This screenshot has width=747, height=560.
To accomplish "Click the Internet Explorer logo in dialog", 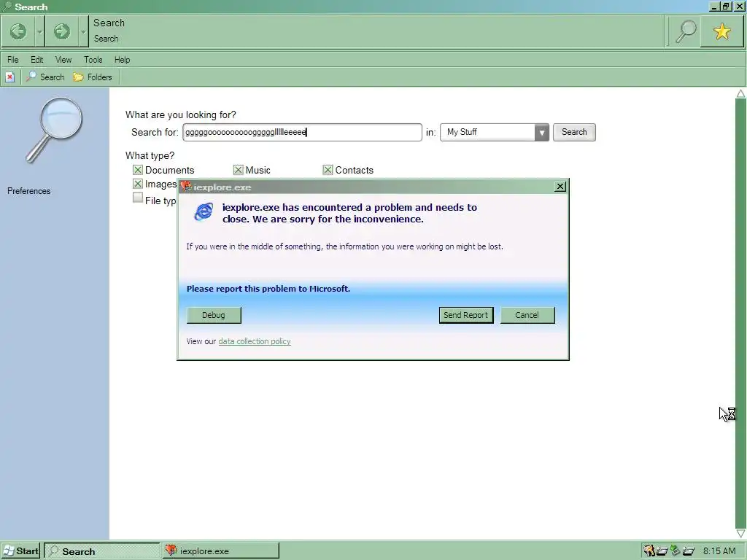I will pyautogui.click(x=204, y=211).
